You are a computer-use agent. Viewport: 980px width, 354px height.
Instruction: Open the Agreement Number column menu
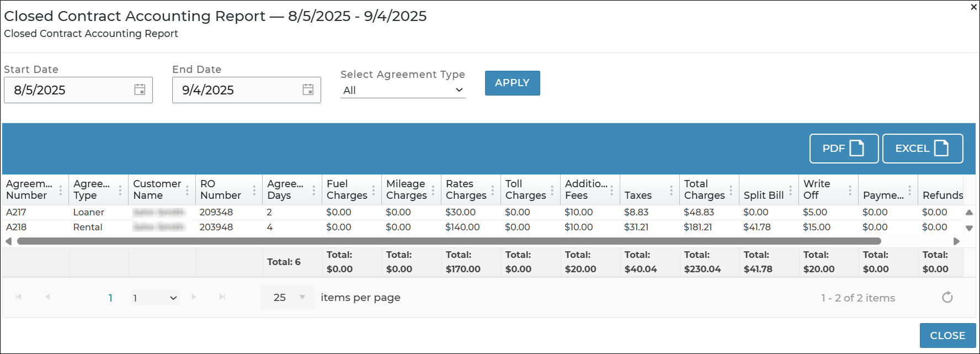[x=61, y=191]
